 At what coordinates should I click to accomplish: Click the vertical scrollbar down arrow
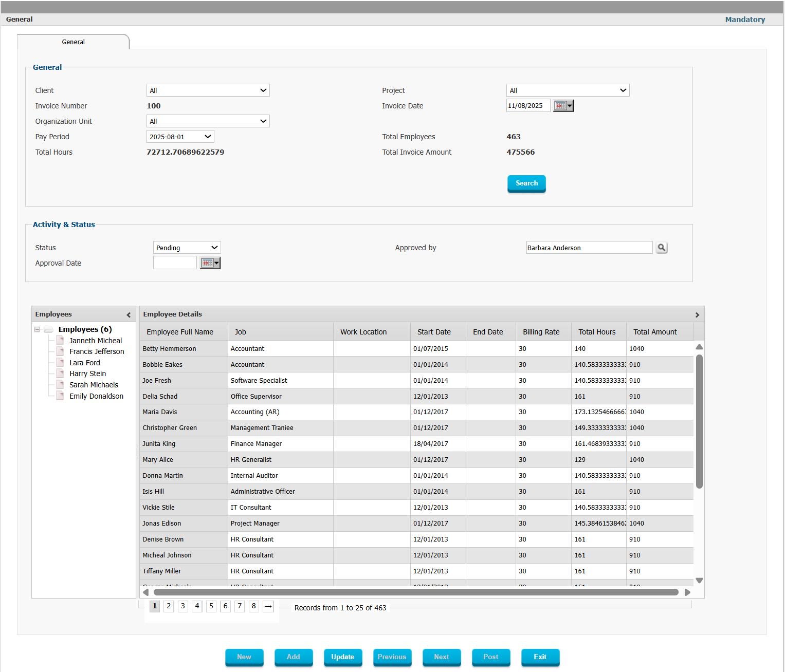(x=699, y=581)
